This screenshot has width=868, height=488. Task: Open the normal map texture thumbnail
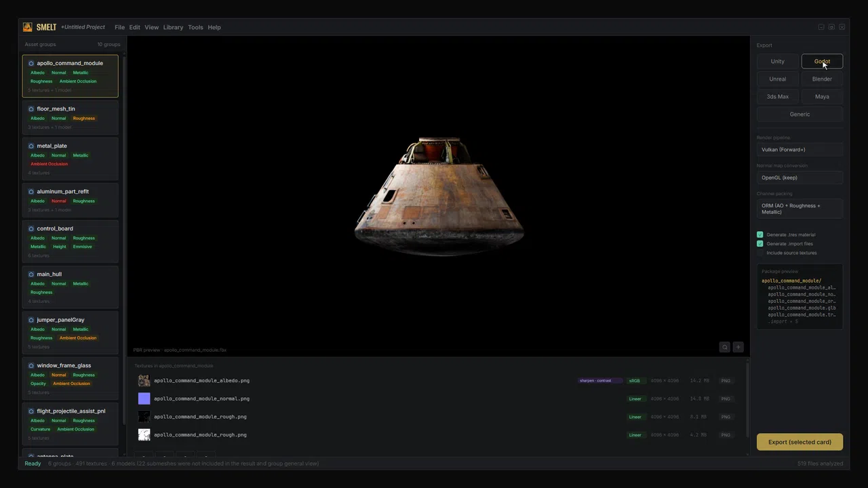pyautogui.click(x=144, y=399)
